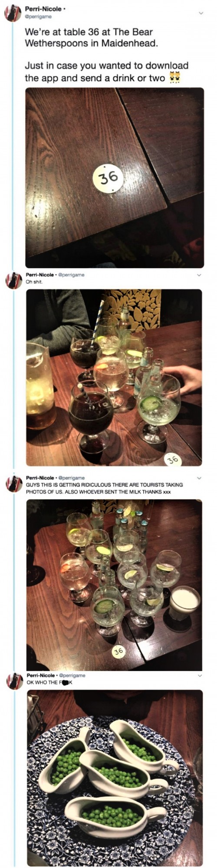The image size is (217, 868).
Task: Open the Perri-Nicole name on the last tweet
Action: pos(41,675)
